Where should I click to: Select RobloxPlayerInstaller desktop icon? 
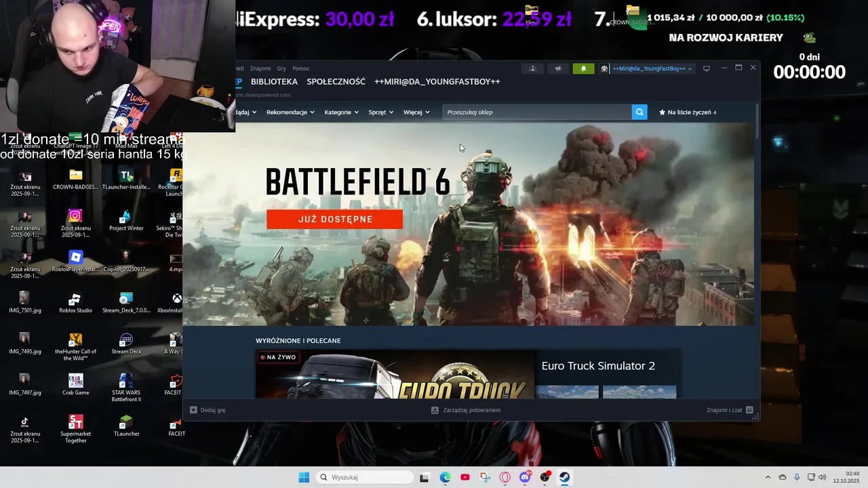[x=75, y=261]
